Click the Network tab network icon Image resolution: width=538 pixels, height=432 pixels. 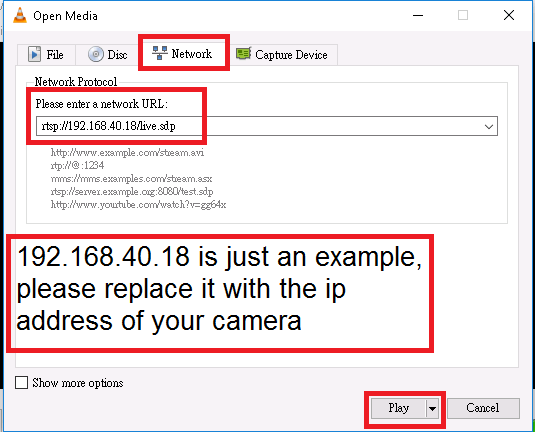160,53
